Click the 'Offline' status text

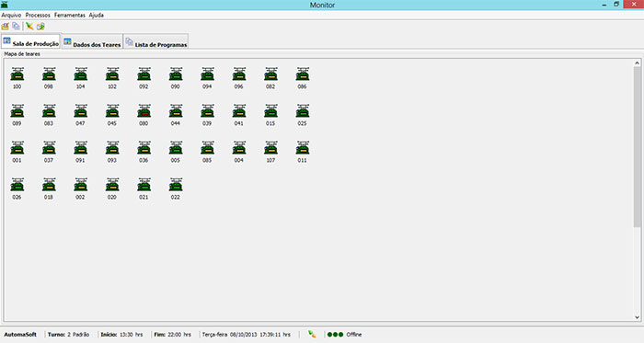pos(354,335)
